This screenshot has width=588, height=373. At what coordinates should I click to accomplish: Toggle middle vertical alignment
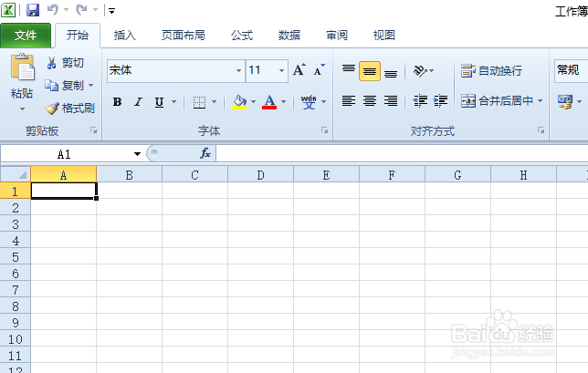click(370, 71)
